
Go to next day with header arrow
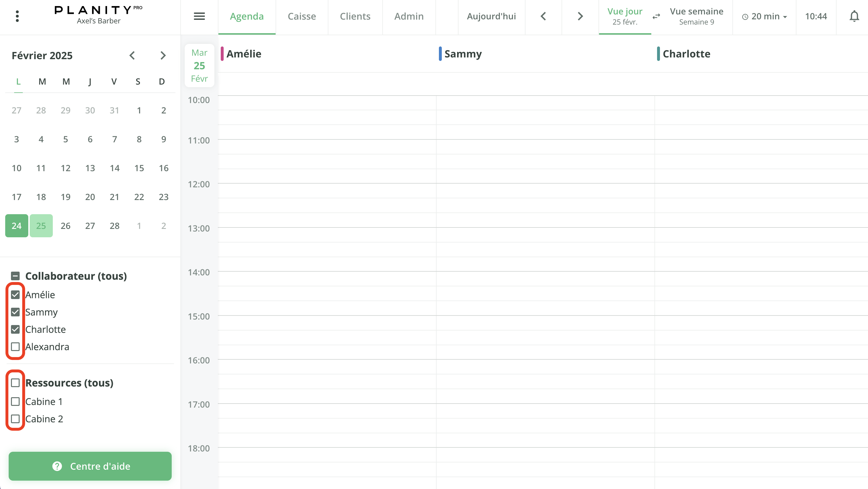pyautogui.click(x=580, y=16)
